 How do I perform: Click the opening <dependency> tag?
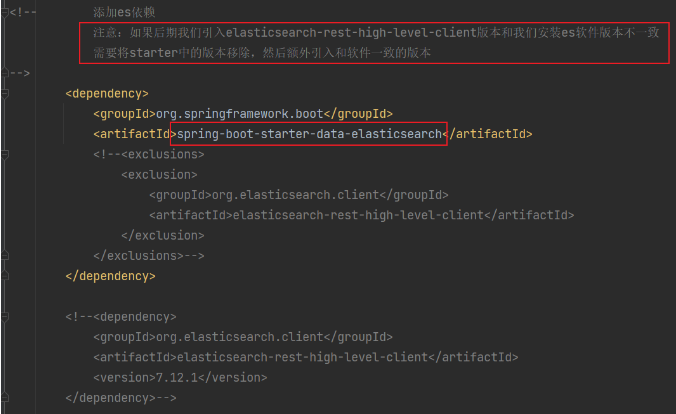[107, 94]
